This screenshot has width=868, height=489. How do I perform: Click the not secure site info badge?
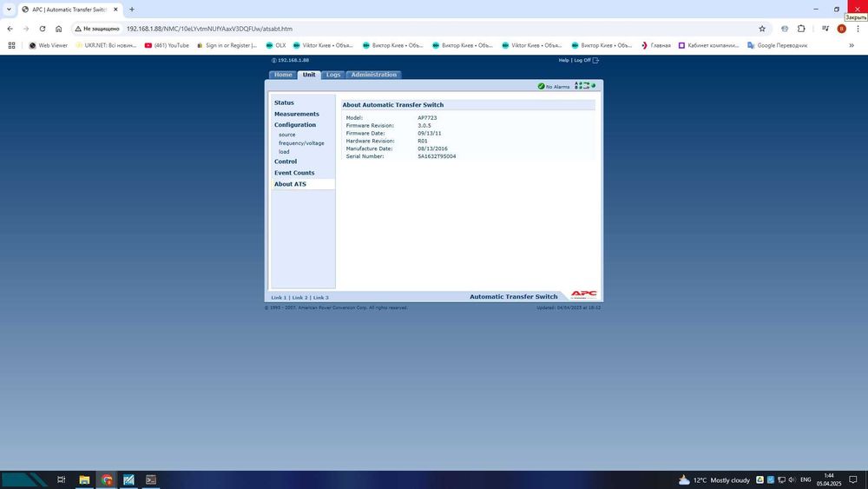[97, 29]
